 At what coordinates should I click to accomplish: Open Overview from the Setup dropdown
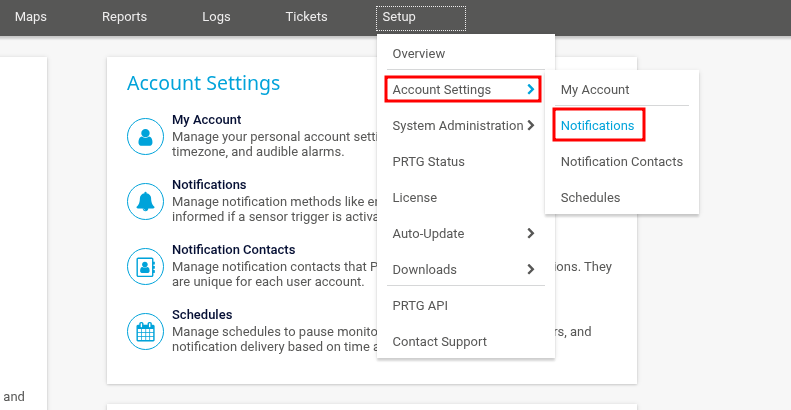[419, 54]
